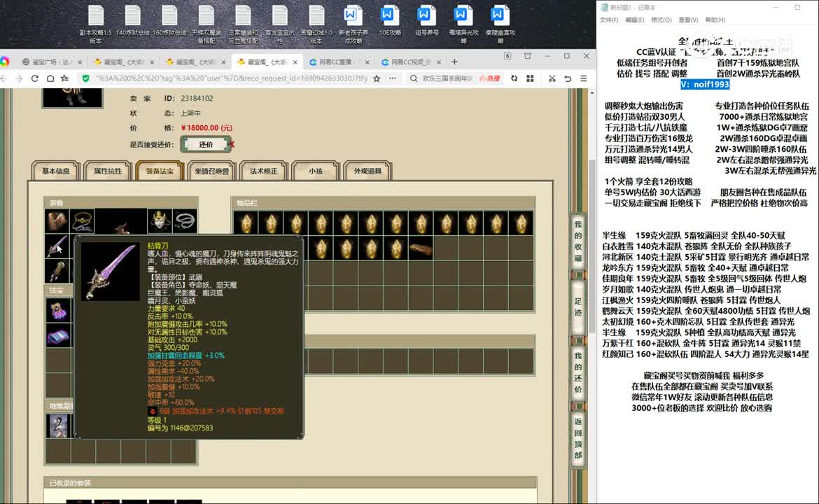Click the purple crystal item under 法宝
The height and width of the screenshot is (504, 819).
tap(58, 309)
